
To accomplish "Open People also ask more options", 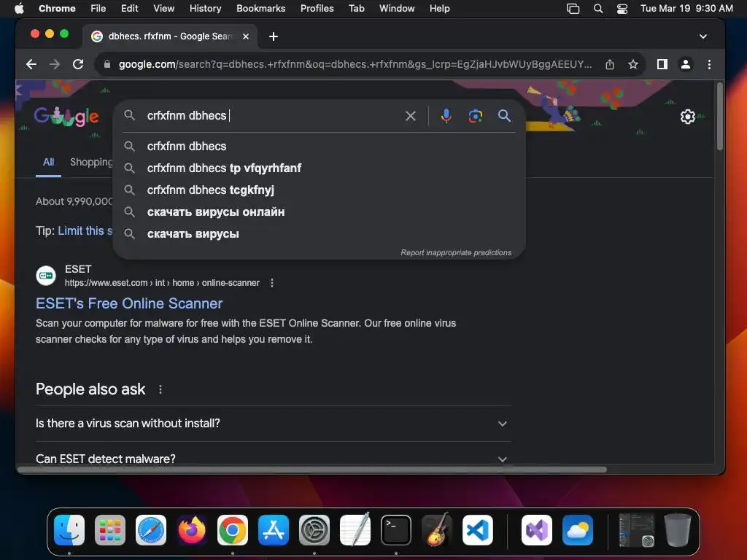I will 160,389.
